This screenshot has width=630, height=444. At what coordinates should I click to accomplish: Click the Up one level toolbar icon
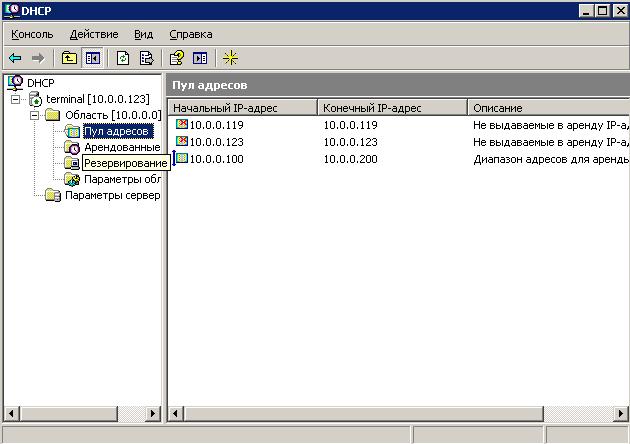pos(70,58)
